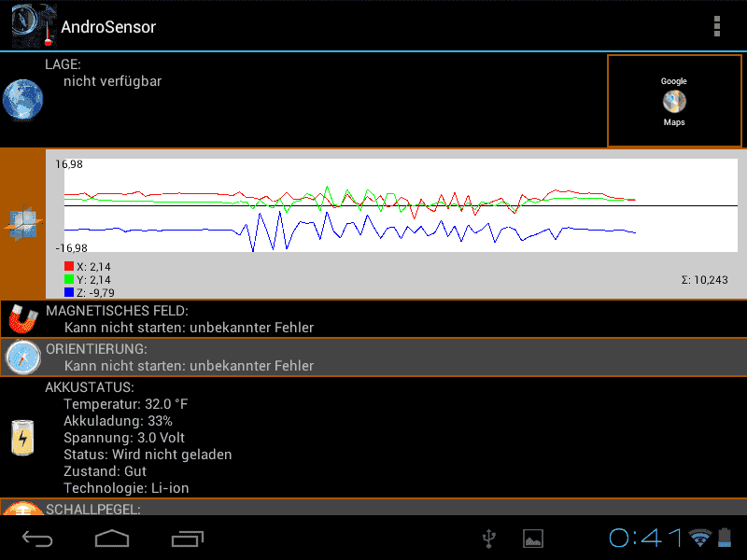Tap the Android back navigation button
747x560 pixels.
[37, 539]
